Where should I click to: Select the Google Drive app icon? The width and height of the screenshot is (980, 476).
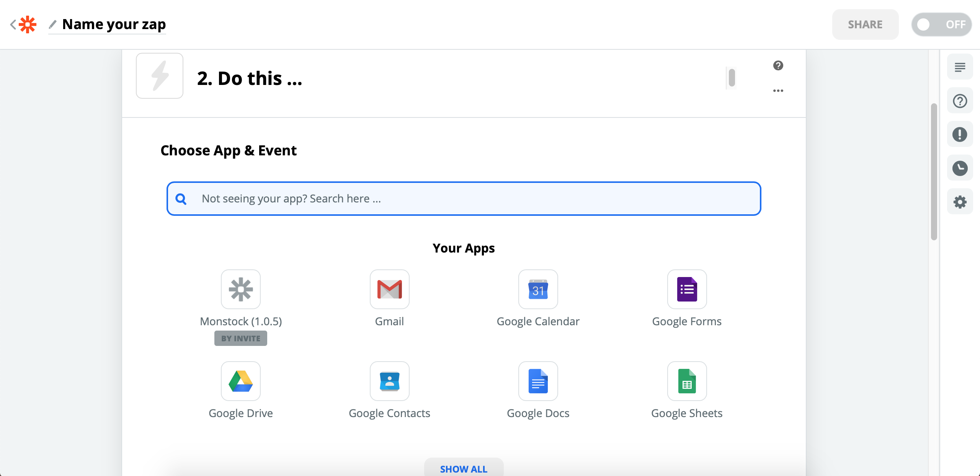click(241, 381)
